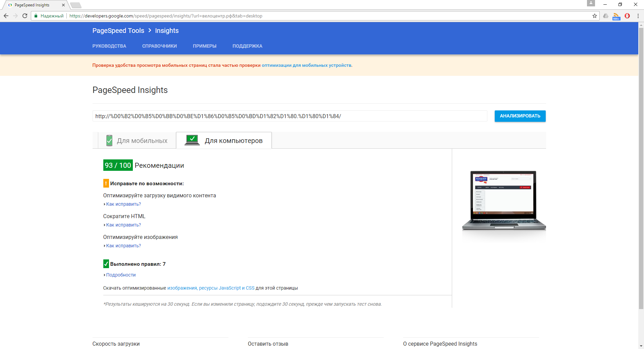Viewport: 644px width, 349px height.
Task: Open a new browser tab
Action: tap(76, 5)
